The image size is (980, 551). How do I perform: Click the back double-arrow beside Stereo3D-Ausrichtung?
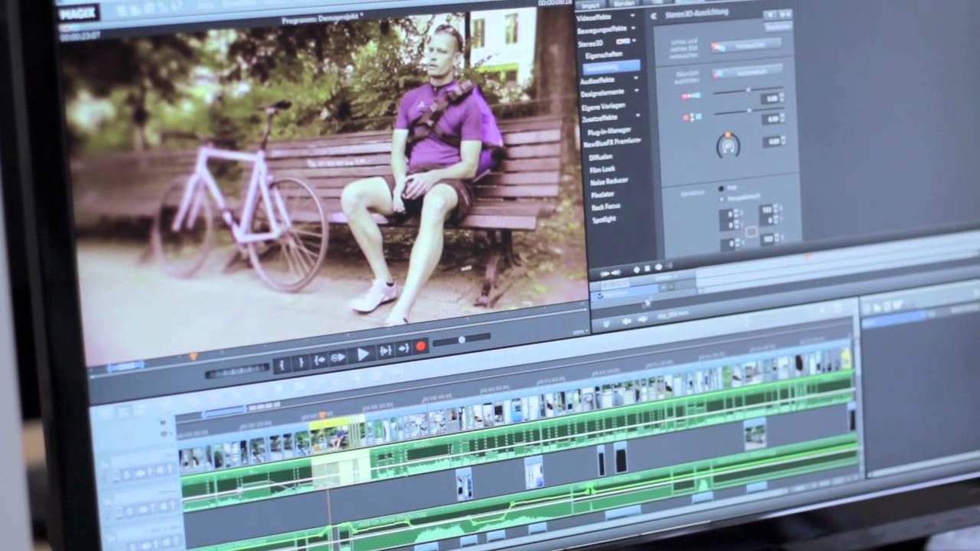click(x=654, y=15)
